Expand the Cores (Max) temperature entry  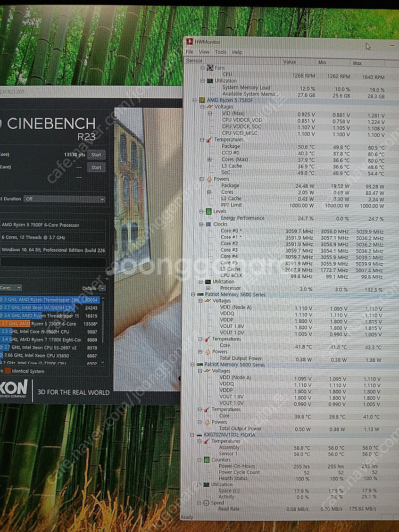click(210, 160)
